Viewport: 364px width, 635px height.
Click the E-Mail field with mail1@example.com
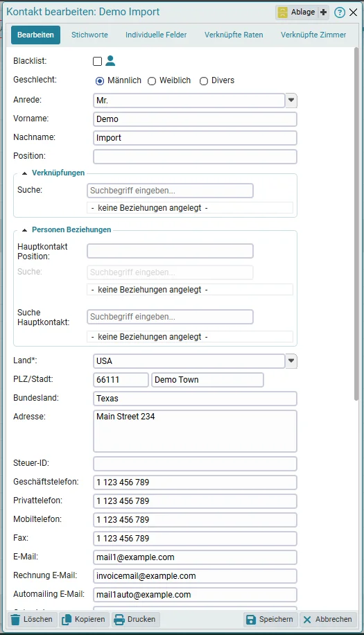195,557
